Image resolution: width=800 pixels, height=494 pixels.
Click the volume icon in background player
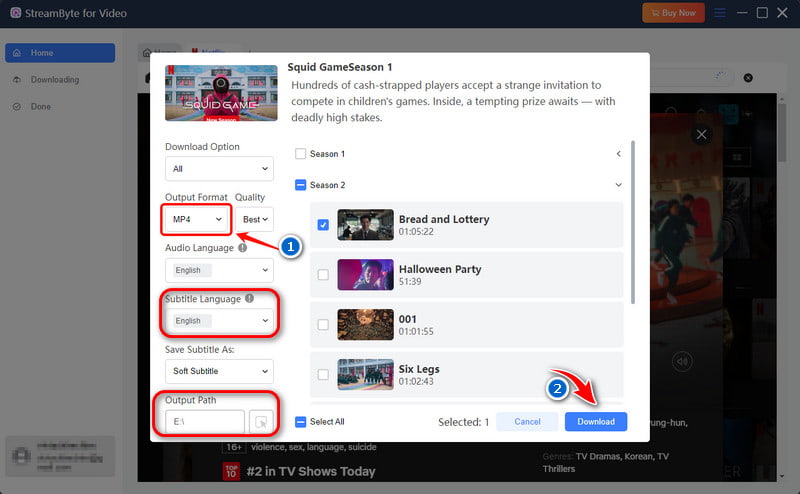pyautogui.click(x=682, y=362)
